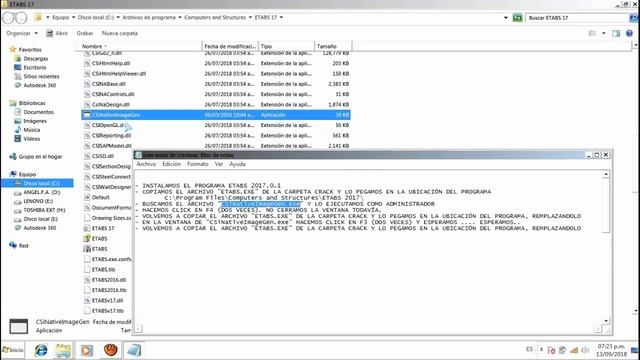Image resolution: width=640 pixels, height=360 pixels.
Task: Click Notepad's vertical scrollbar down arrow
Action: point(606,321)
